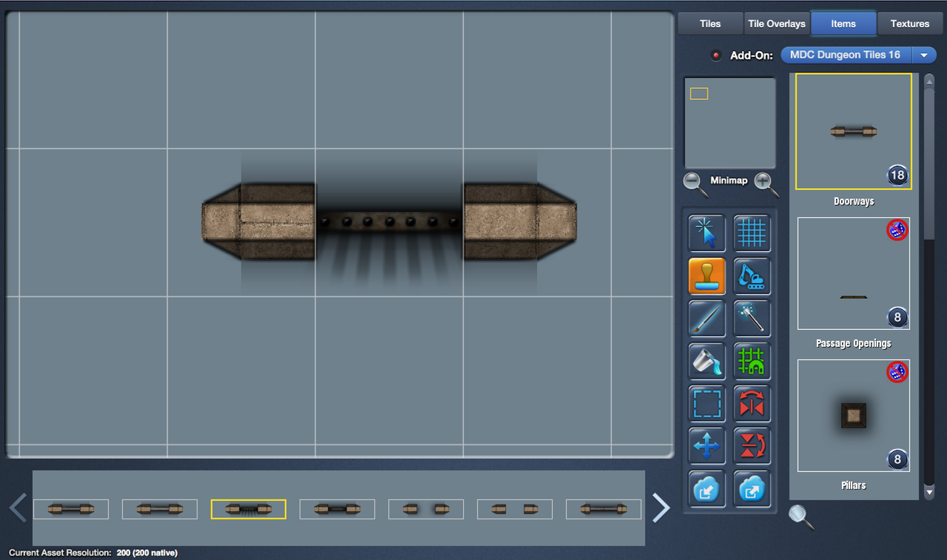Select the sixth doorway variant thumbnail

coord(515,509)
